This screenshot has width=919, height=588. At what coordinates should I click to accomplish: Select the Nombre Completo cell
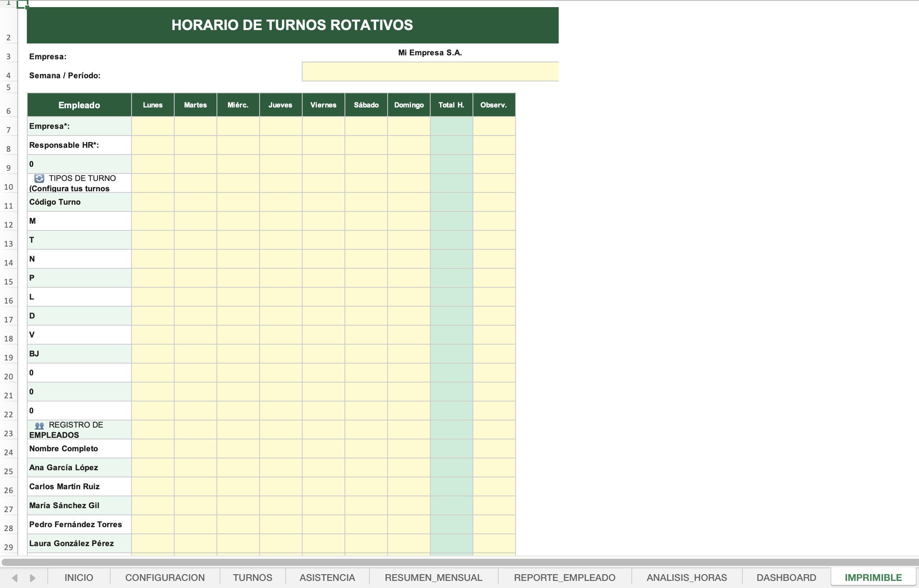tap(79, 449)
